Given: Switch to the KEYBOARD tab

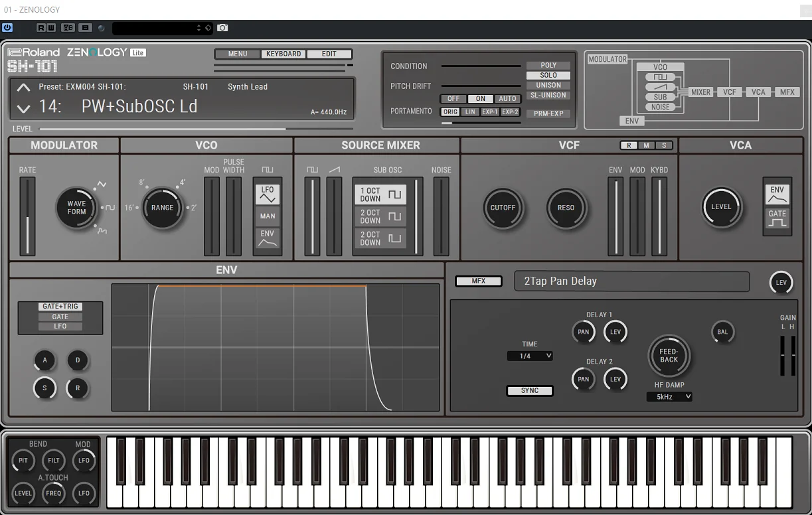Looking at the screenshot, I should coord(284,54).
